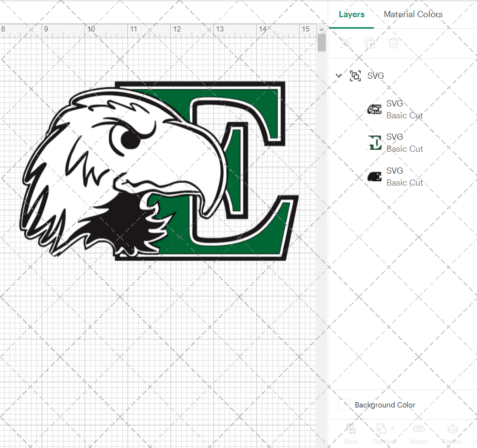This screenshot has width=477, height=448.
Task: Open the Background Color swatch
Action: [344, 405]
